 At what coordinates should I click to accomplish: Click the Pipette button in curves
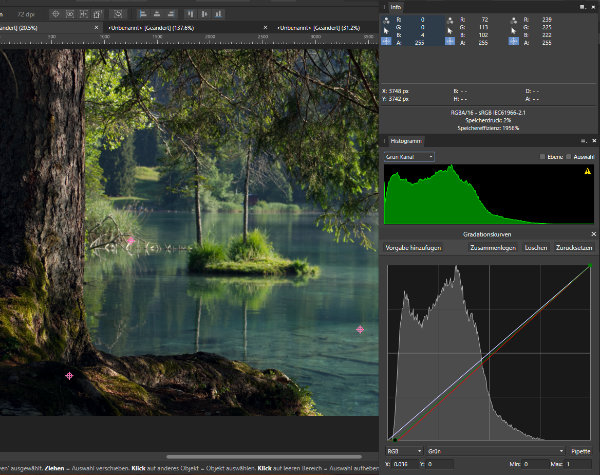pos(580,451)
